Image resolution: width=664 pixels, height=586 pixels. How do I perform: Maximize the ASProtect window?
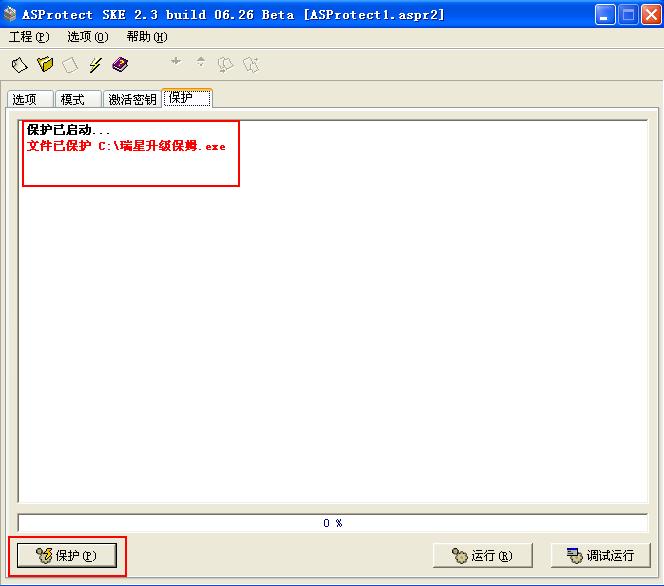[x=628, y=15]
